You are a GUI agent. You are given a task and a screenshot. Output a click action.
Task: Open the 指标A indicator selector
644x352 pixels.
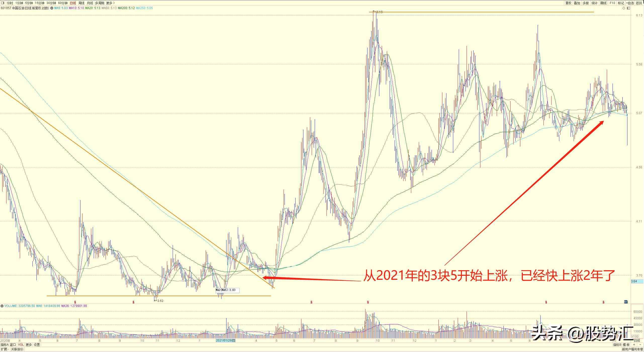(5, 345)
